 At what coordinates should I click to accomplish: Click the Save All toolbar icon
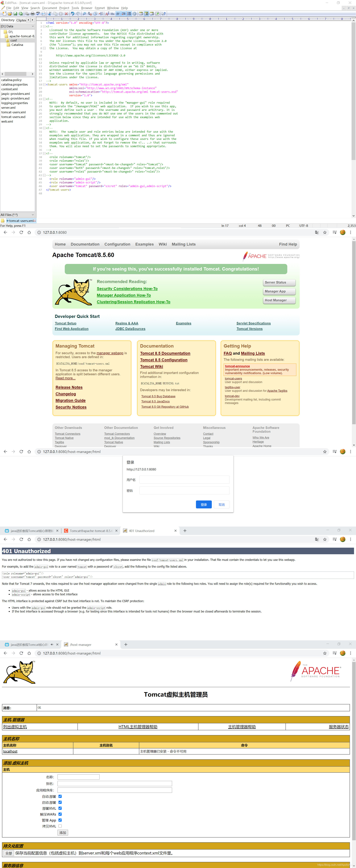(x=21, y=14)
